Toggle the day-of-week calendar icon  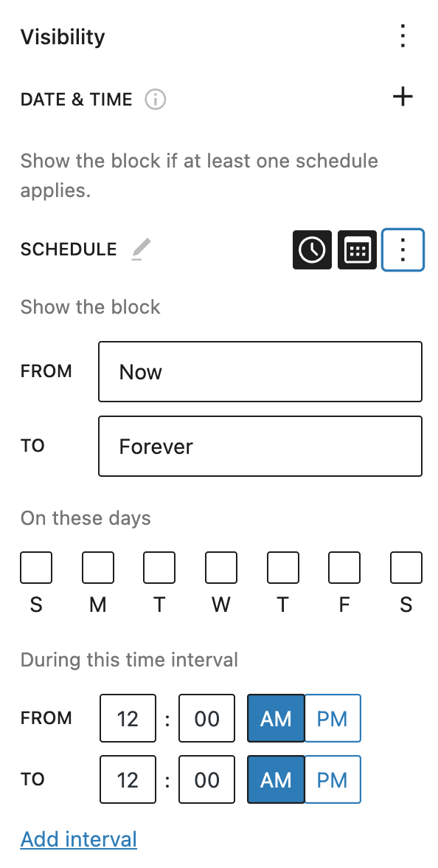point(357,249)
